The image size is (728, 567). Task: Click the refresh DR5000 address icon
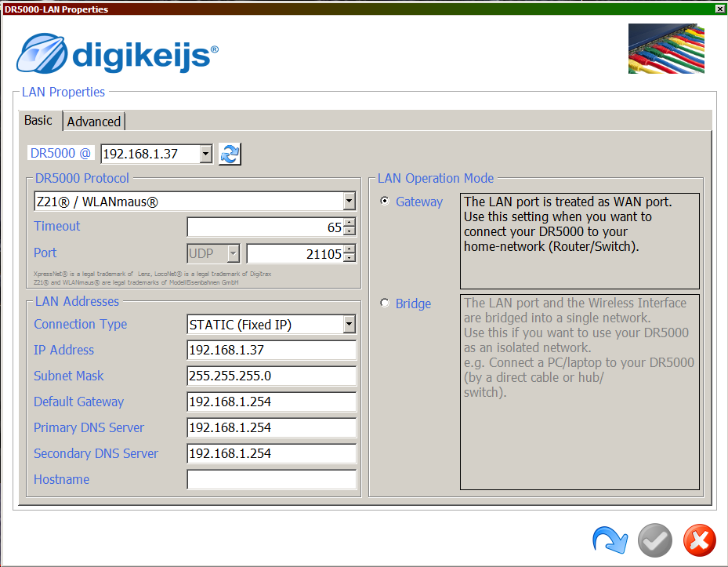pos(230,154)
